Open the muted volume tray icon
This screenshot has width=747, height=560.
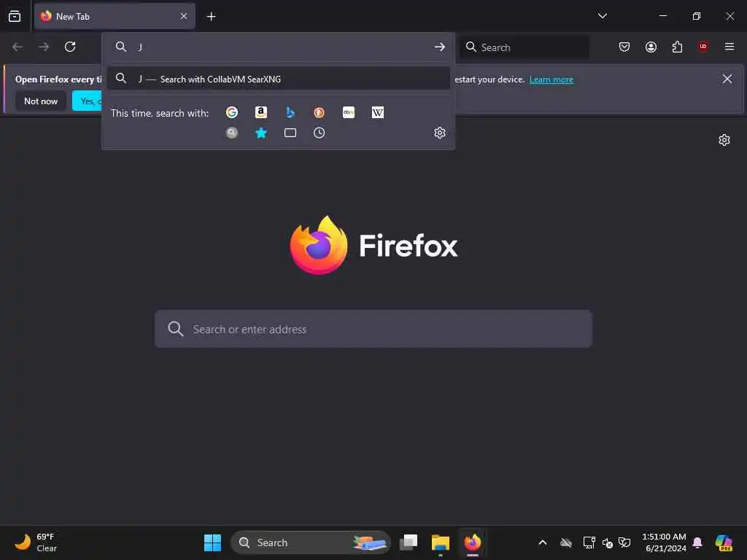tap(608, 542)
